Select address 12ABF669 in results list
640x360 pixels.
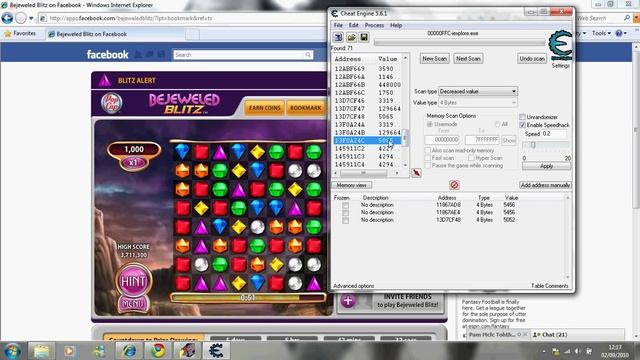tap(367, 69)
